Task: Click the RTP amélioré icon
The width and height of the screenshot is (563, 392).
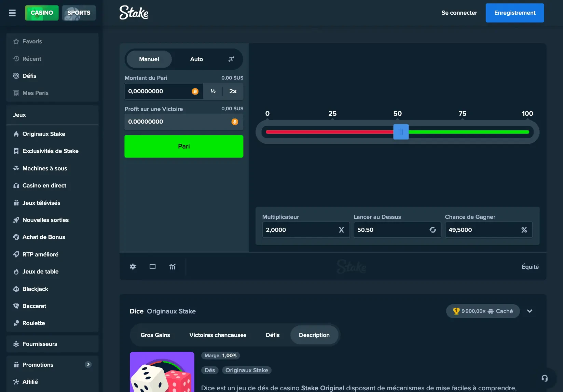Action: [16, 254]
